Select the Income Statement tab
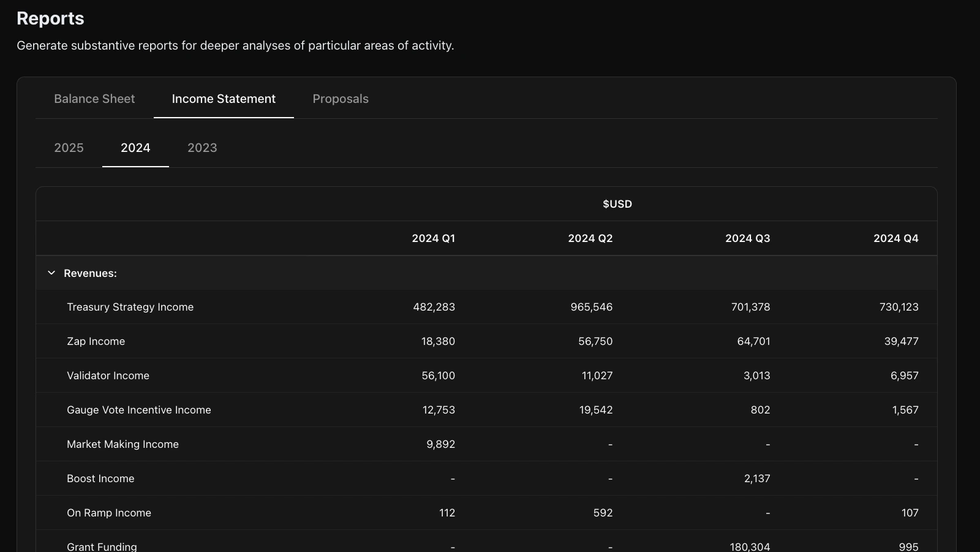980x552 pixels. [x=223, y=99]
